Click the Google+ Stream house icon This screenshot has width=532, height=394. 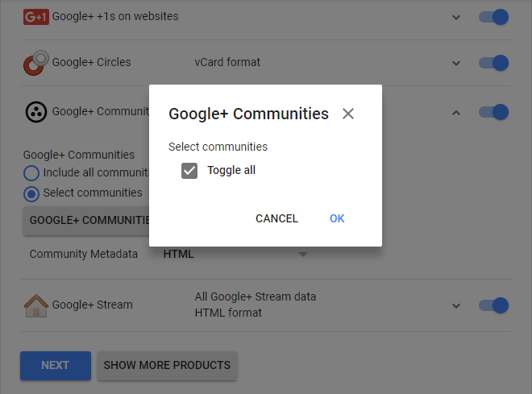36,305
